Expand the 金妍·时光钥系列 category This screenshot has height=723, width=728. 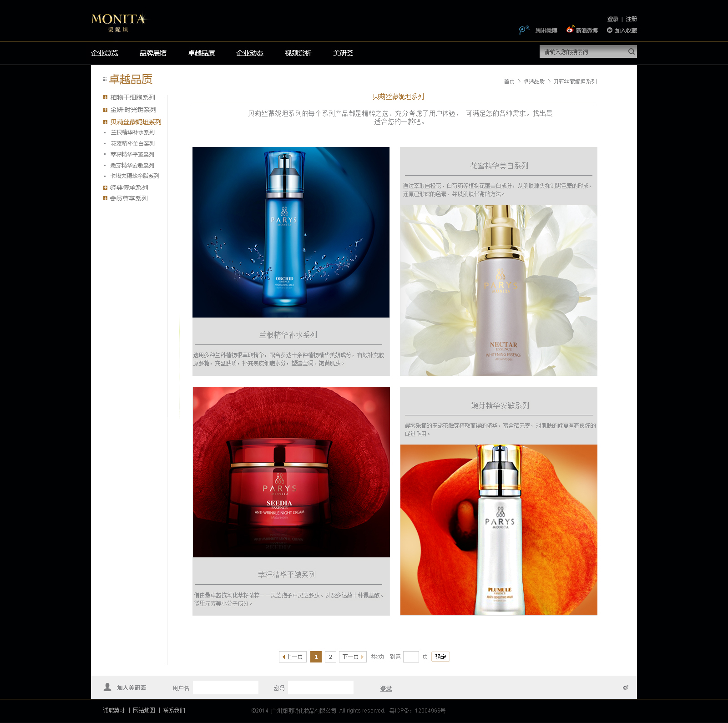(x=105, y=110)
